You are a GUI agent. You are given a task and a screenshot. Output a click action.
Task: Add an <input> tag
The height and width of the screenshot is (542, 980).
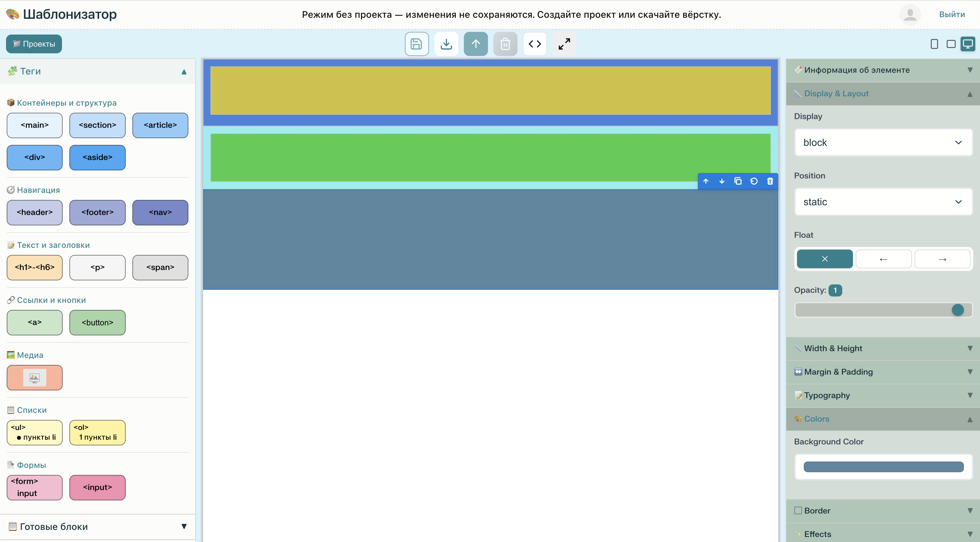tap(98, 487)
